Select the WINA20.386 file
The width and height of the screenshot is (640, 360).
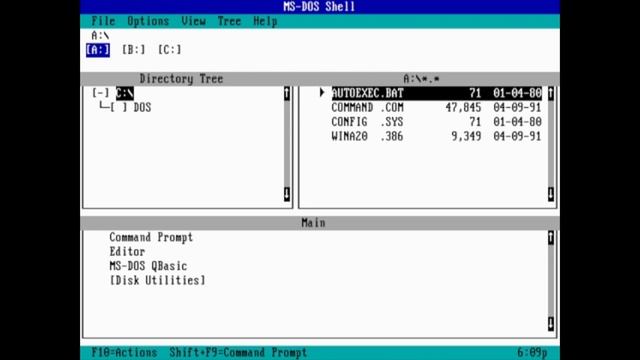pos(436,136)
